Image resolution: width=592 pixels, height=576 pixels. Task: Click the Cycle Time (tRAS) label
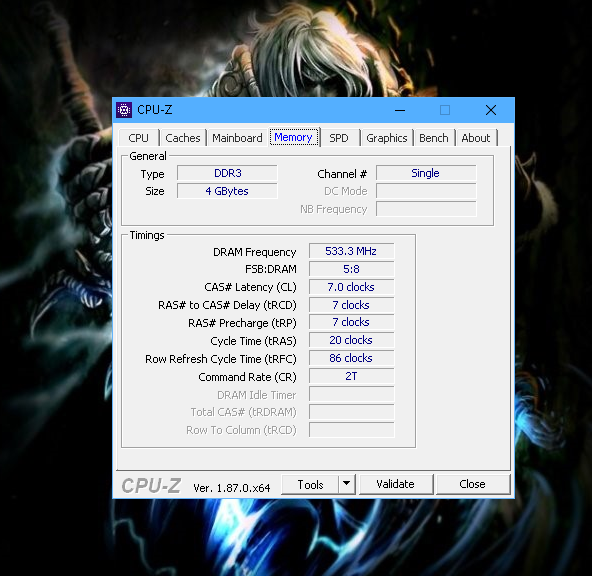coord(253,341)
